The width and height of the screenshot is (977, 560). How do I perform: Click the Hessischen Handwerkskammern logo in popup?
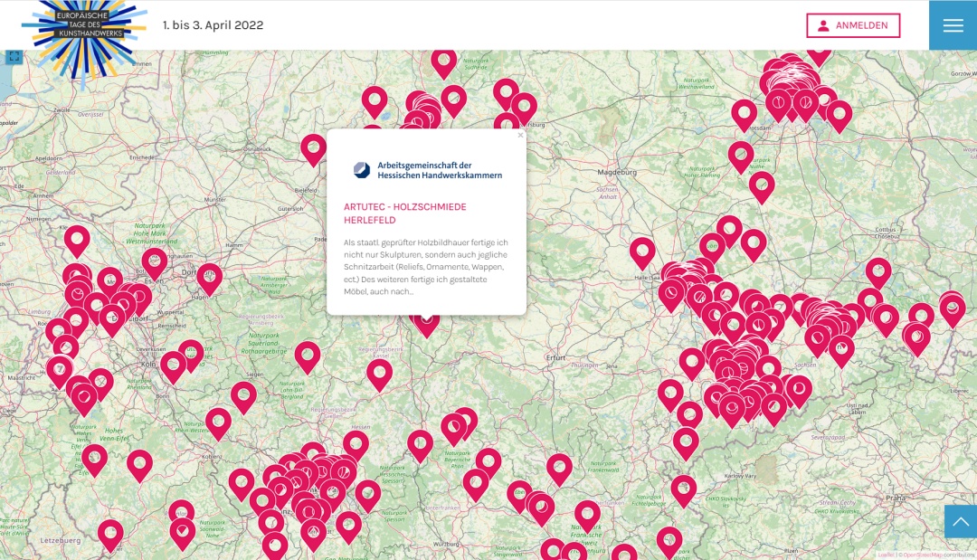[x=427, y=170]
